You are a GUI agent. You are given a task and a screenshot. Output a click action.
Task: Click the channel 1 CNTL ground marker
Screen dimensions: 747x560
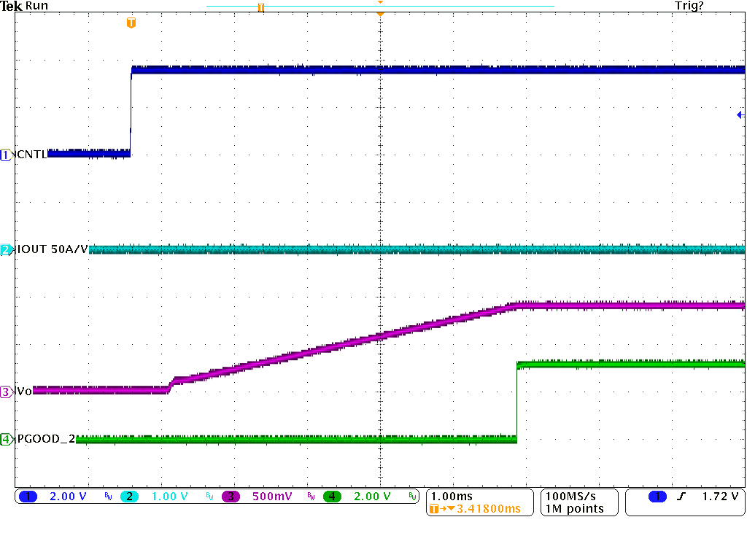[x=7, y=155]
